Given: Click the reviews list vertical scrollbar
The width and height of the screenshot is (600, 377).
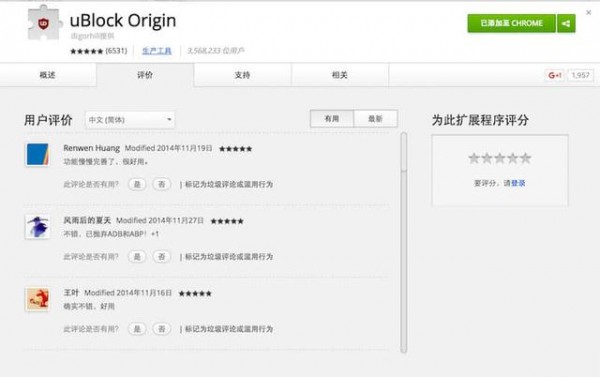Looking at the screenshot, I should click(404, 242).
